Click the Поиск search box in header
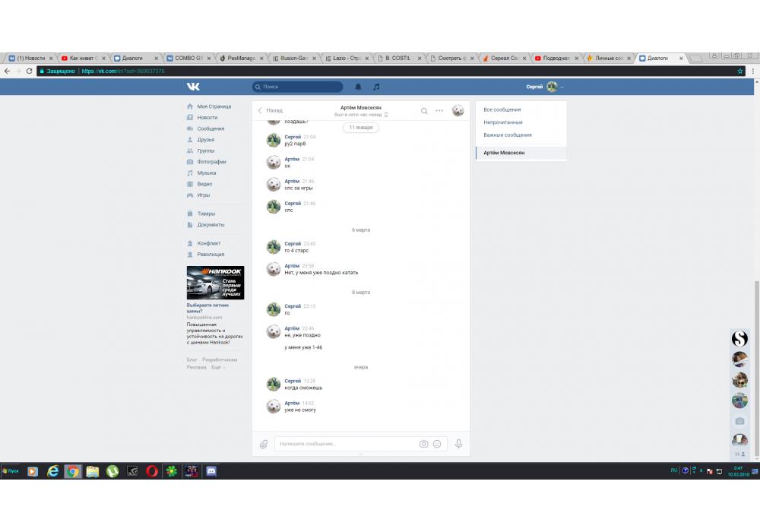760x532 pixels. pyautogui.click(x=298, y=87)
